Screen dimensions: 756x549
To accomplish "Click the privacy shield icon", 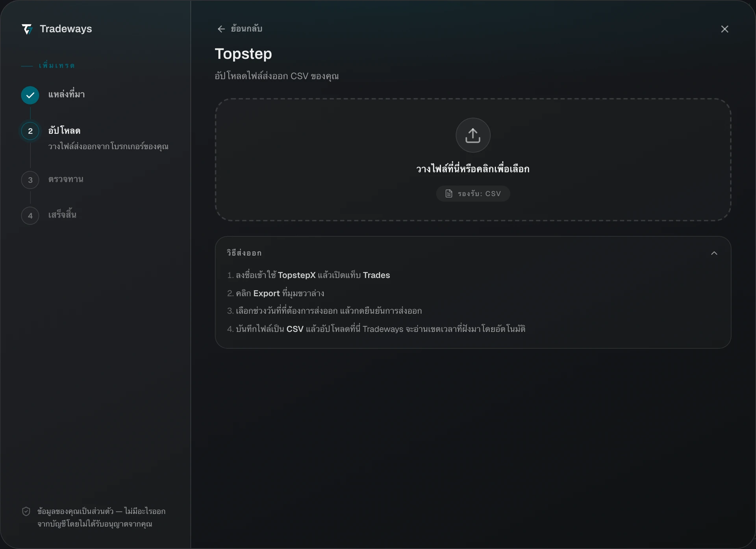I will click(x=26, y=511).
